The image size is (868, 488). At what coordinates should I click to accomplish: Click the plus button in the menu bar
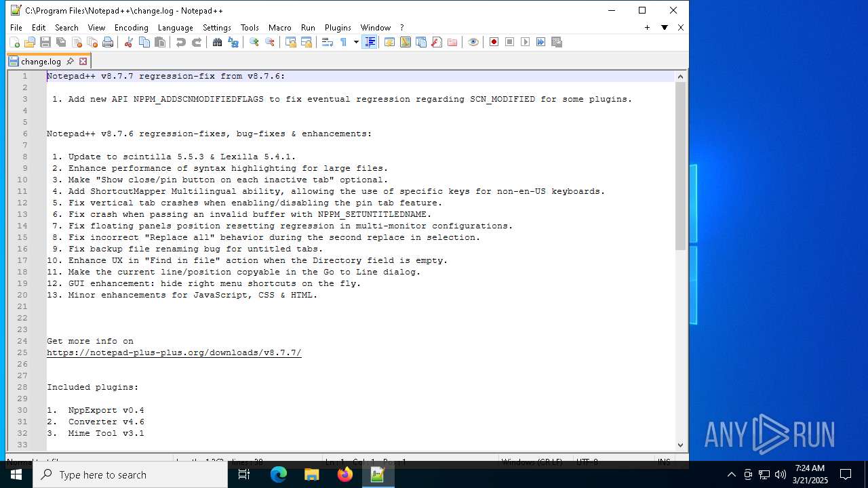pyautogui.click(x=647, y=28)
